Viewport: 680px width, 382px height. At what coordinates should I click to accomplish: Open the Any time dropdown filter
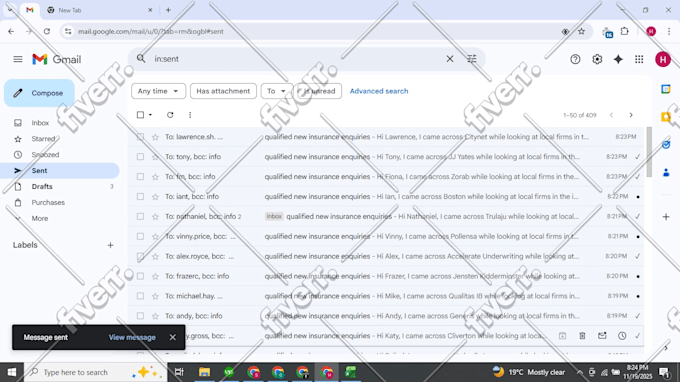pyautogui.click(x=158, y=91)
